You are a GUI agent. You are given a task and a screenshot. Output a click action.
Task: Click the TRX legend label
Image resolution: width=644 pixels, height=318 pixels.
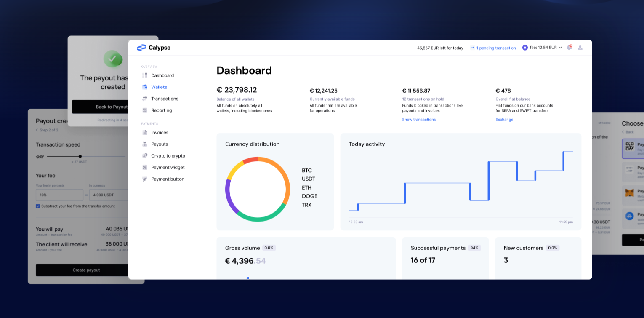pos(307,205)
